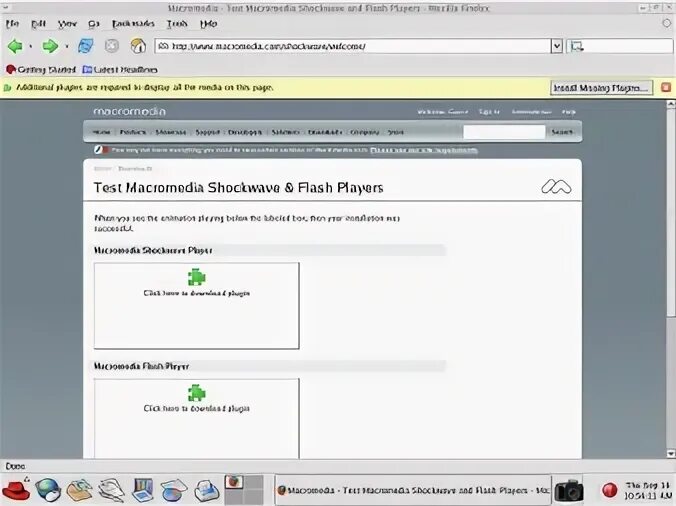Click the camera screenshot panel icon
676x506 pixels.
(x=569, y=490)
